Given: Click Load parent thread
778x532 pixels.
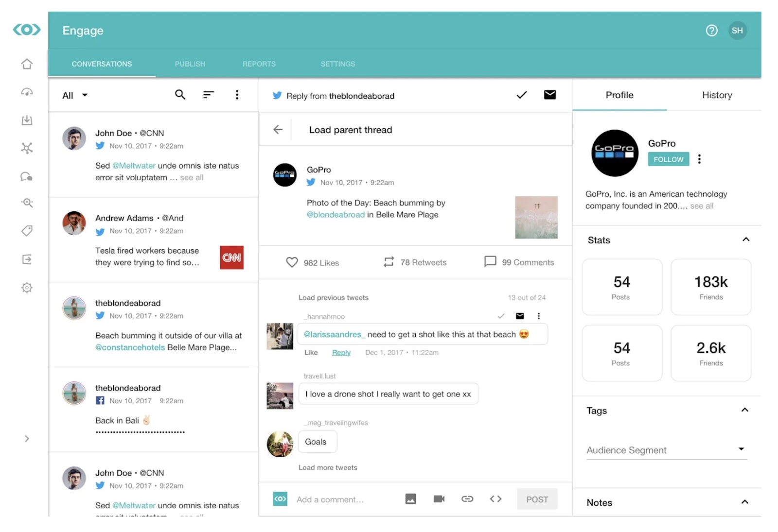Looking at the screenshot, I should pos(350,130).
